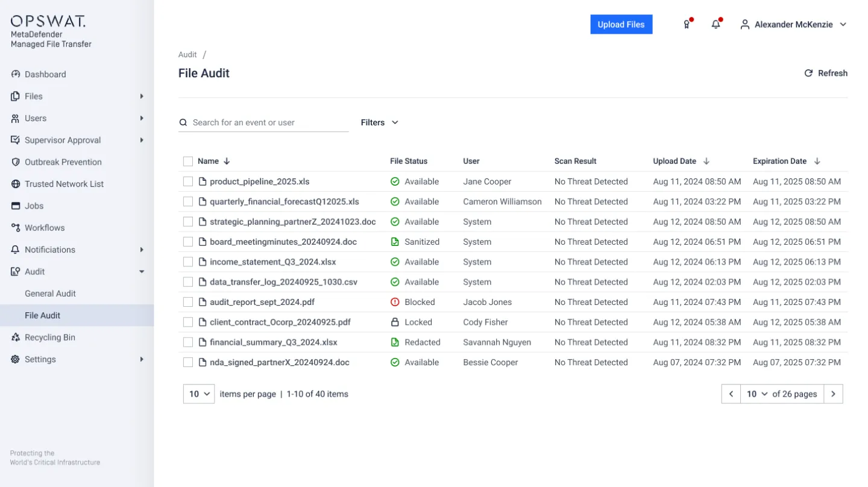This screenshot has width=868, height=487.
Task: Click the Blocked status icon for audit_report_sept_2024.pdf
Action: point(395,302)
